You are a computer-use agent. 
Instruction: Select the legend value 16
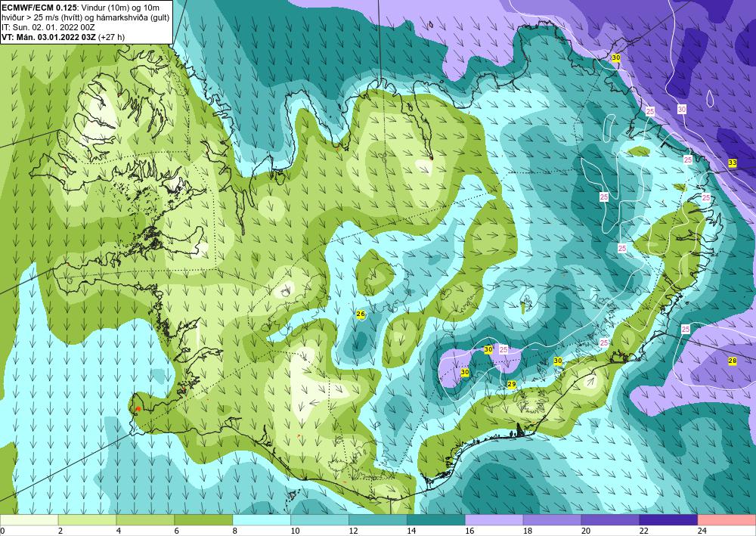click(x=469, y=531)
